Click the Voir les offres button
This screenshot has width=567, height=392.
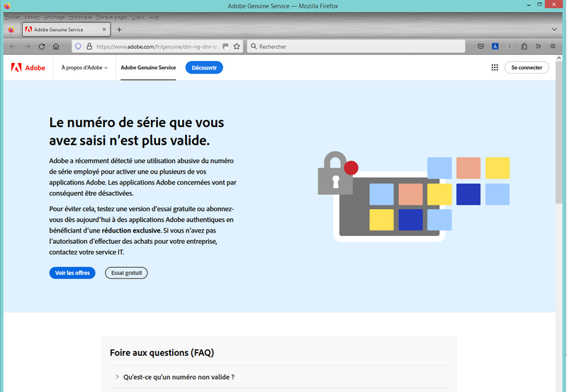pyautogui.click(x=72, y=273)
